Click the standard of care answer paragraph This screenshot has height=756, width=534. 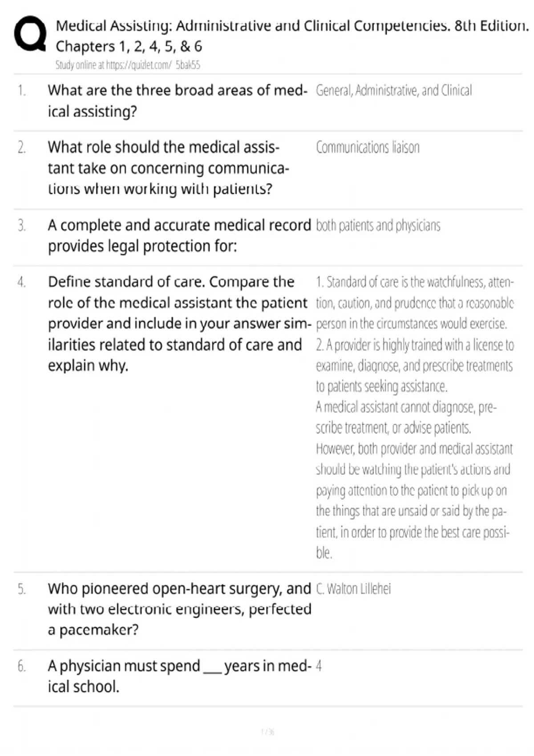415,417
